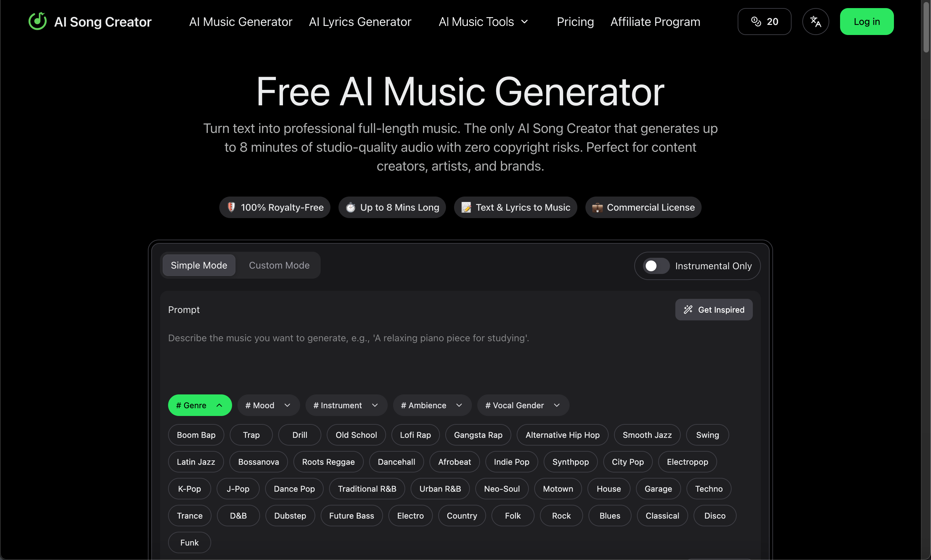This screenshot has height=560, width=931.
Task: Collapse the # Genre tag dropdown
Action: (200, 405)
